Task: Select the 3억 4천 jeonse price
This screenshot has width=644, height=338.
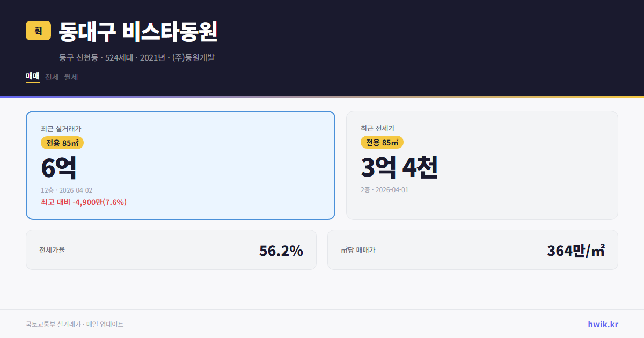Action: (x=400, y=167)
